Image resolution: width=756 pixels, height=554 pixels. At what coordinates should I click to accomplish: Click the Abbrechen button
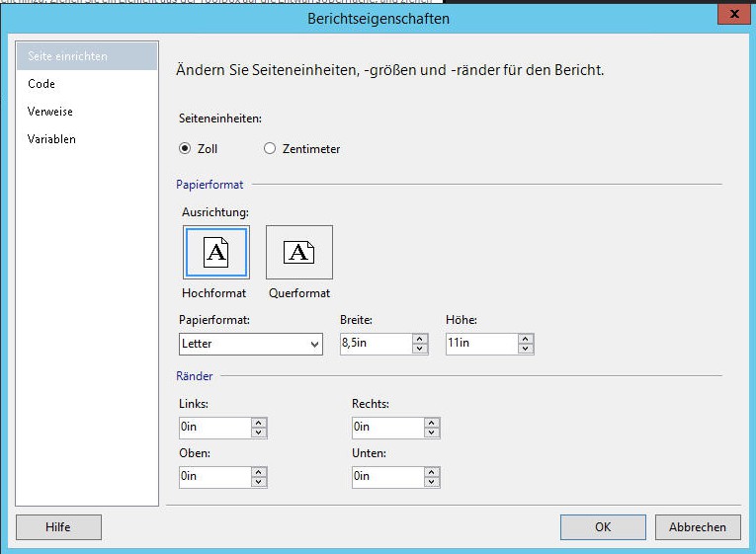(697, 527)
